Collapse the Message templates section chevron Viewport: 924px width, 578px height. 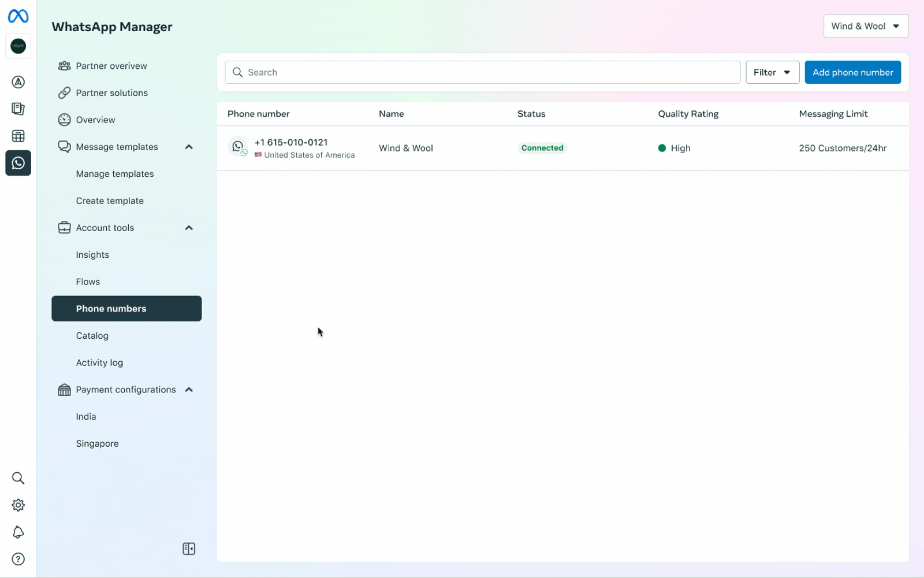coord(189,147)
